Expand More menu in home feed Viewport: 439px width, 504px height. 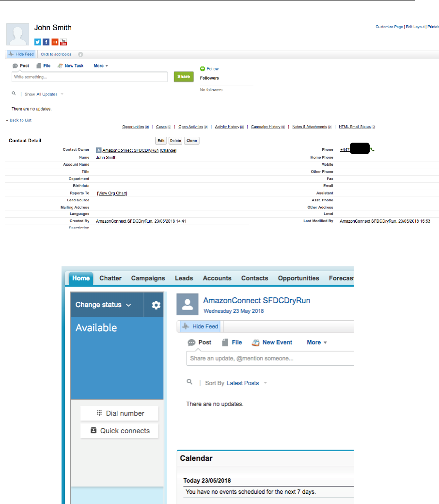(x=316, y=342)
